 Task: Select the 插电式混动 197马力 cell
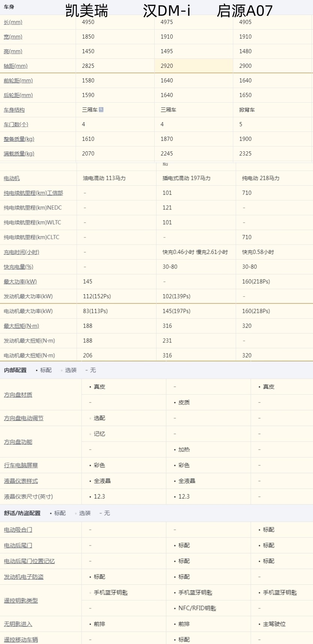(x=186, y=178)
